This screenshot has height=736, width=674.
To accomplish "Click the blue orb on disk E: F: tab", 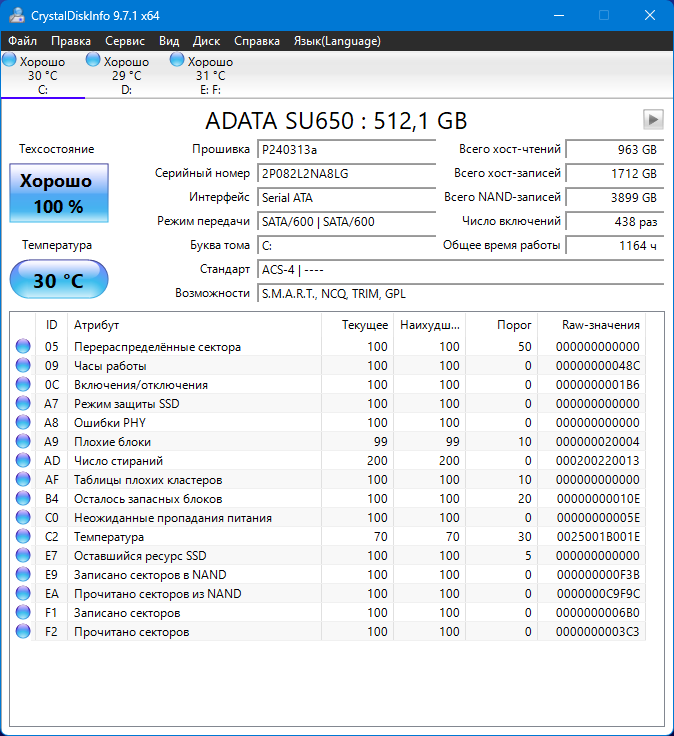I will [x=177, y=60].
